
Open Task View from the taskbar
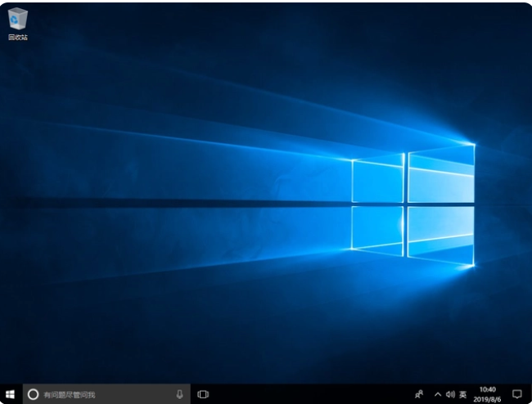[x=203, y=394]
